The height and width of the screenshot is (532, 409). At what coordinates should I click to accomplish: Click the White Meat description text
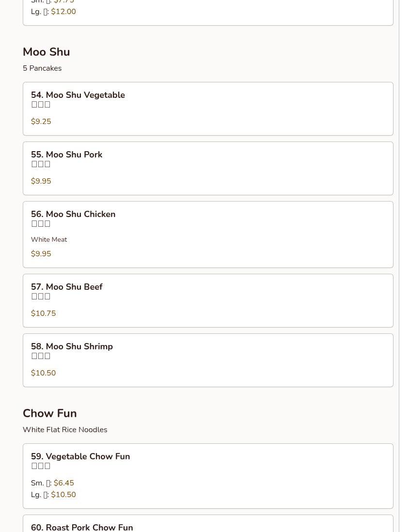click(x=49, y=240)
